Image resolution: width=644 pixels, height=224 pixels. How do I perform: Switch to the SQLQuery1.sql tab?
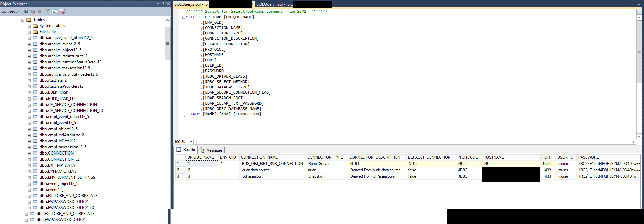tap(274, 4)
